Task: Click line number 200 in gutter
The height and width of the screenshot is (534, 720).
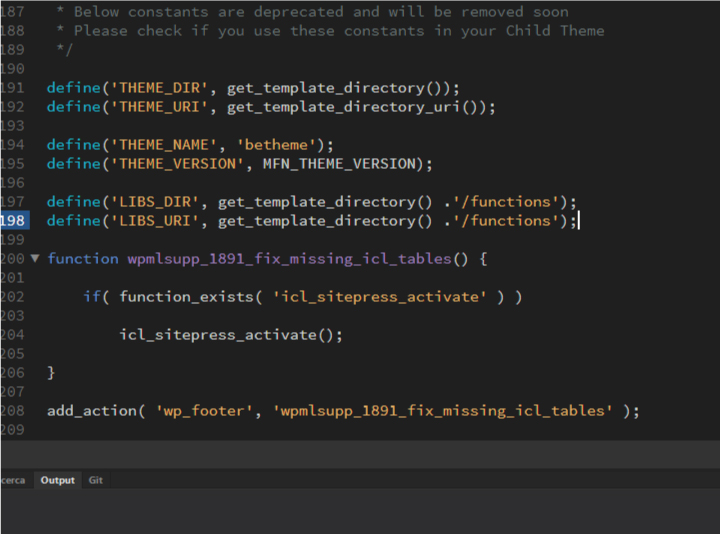Action: (x=13, y=259)
